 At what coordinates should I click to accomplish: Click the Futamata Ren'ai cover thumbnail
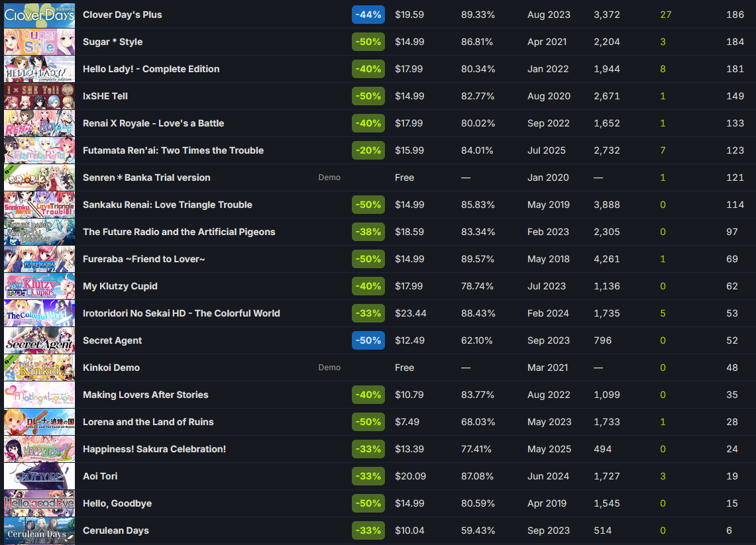pos(40,150)
